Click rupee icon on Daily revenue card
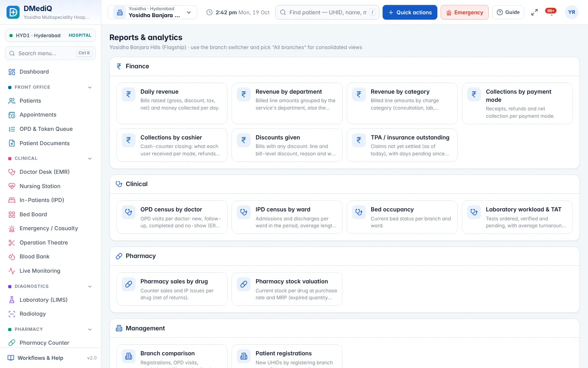The height and width of the screenshot is (368, 588). pos(129,94)
